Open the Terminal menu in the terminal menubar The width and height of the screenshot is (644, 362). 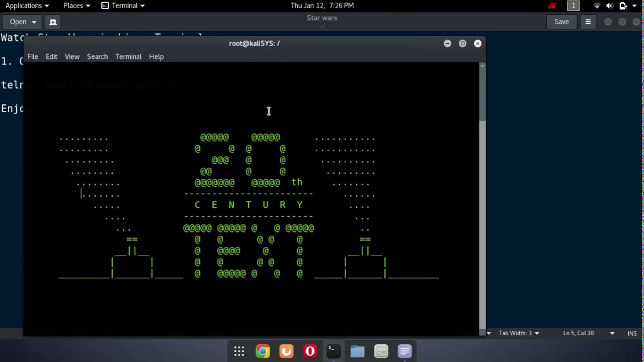[128, 56]
